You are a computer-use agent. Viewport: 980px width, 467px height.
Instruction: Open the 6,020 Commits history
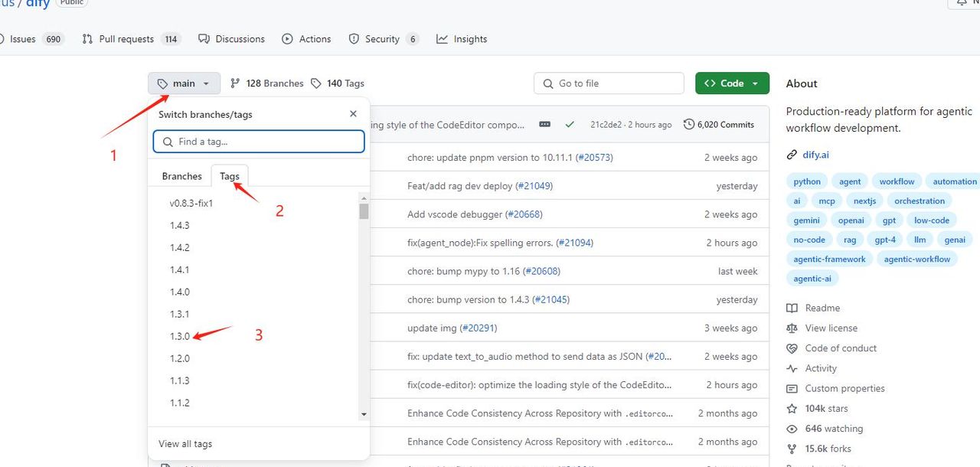coord(719,124)
